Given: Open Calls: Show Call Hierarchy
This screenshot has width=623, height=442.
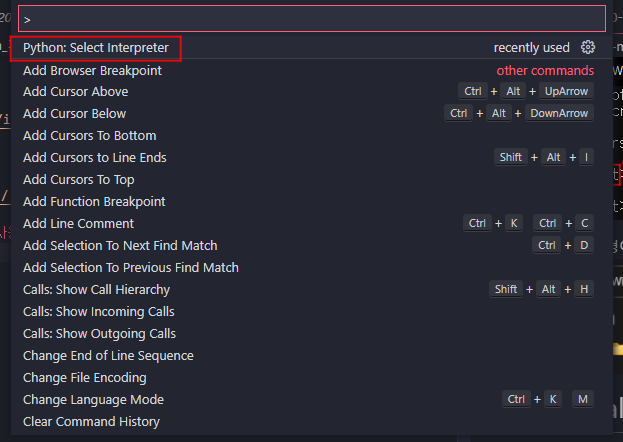Looking at the screenshot, I should [x=96, y=290].
